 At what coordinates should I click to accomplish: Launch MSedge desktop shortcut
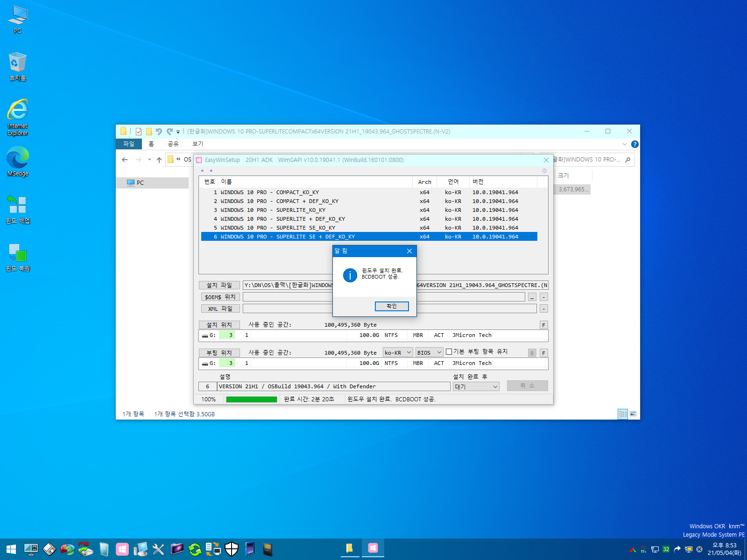click(x=18, y=161)
